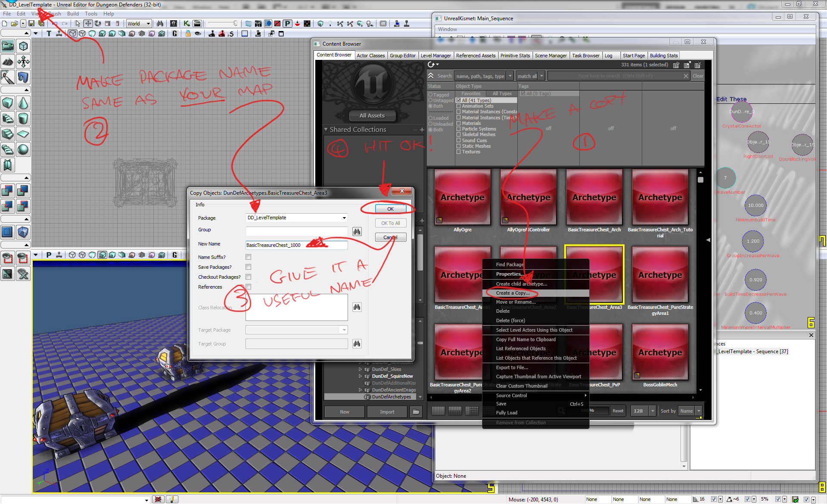The image size is (827, 504).
Task: Open an existing map file icon
Action: (x=14, y=24)
